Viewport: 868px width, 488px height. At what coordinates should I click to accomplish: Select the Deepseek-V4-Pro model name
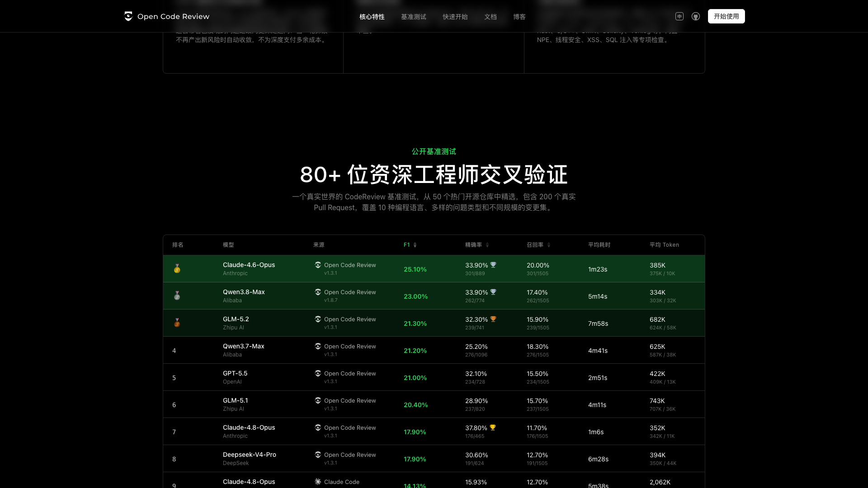point(250,455)
